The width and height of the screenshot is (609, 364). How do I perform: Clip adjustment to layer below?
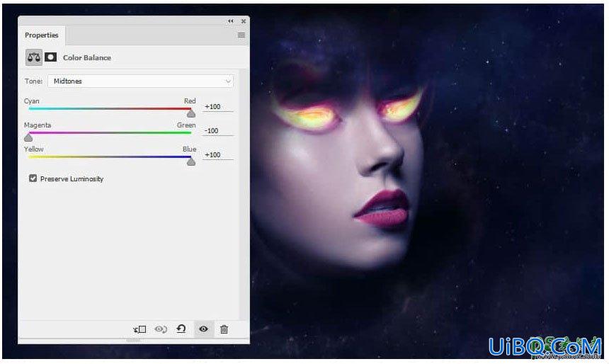[x=140, y=329]
